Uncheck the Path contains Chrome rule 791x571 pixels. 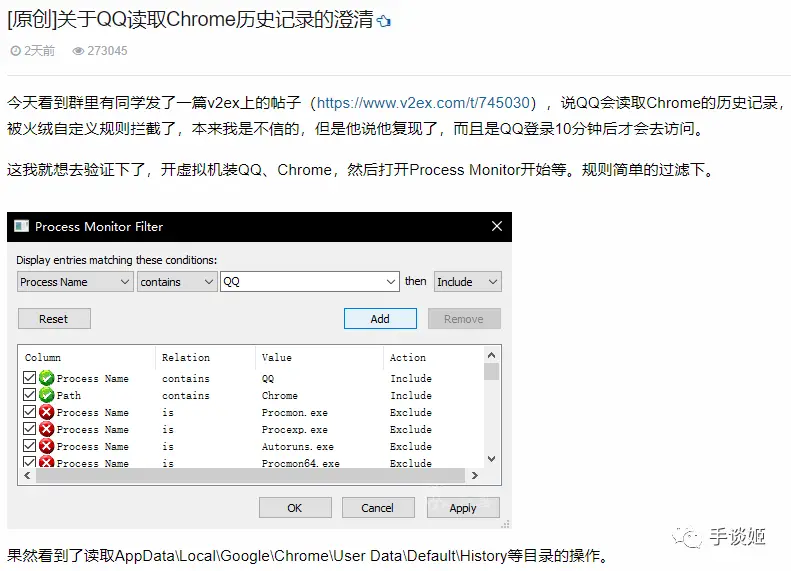(x=29, y=394)
